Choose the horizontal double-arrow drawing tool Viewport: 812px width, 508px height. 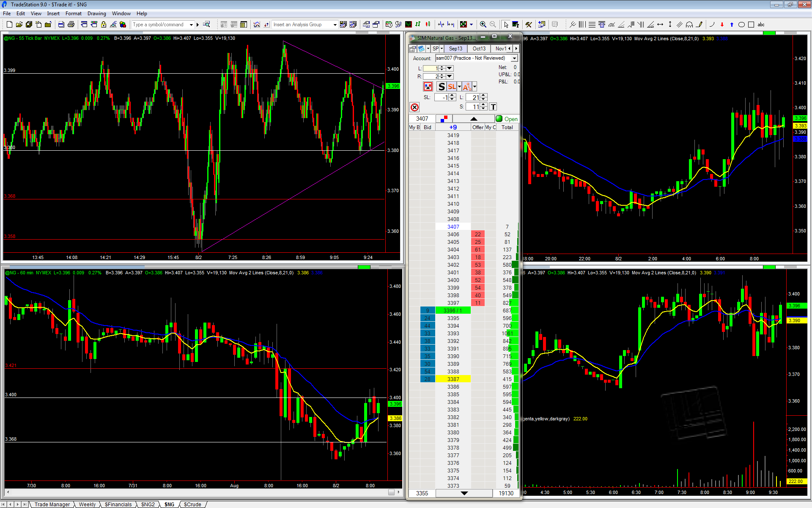pos(660,25)
